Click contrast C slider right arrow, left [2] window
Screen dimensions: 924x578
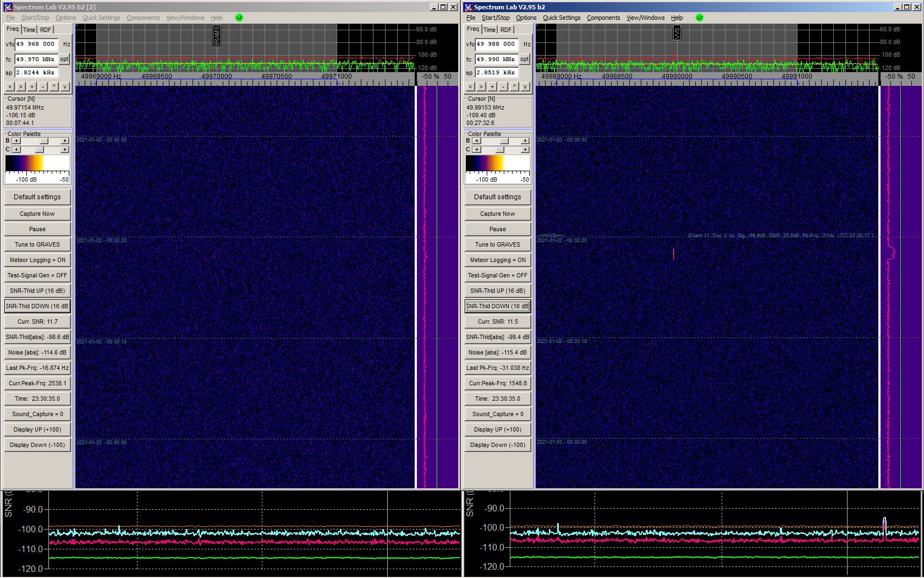pyautogui.click(x=65, y=150)
